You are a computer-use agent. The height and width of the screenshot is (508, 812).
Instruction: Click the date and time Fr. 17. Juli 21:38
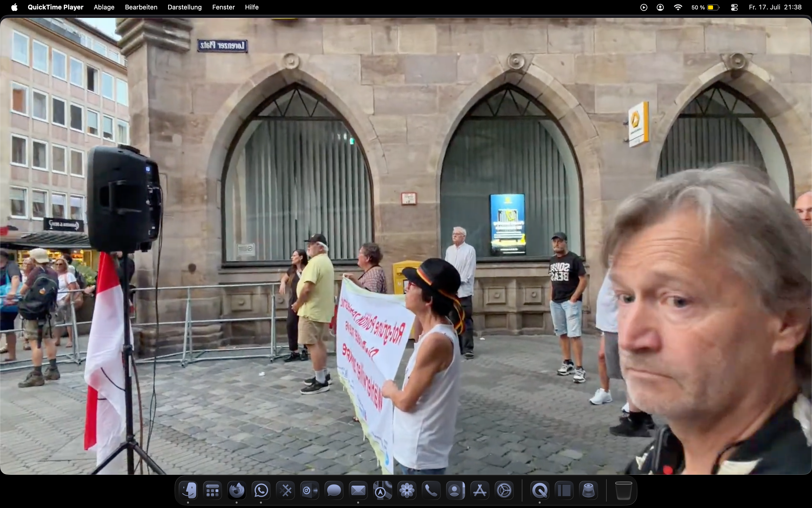pyautogui.click(x=775, y=7)
